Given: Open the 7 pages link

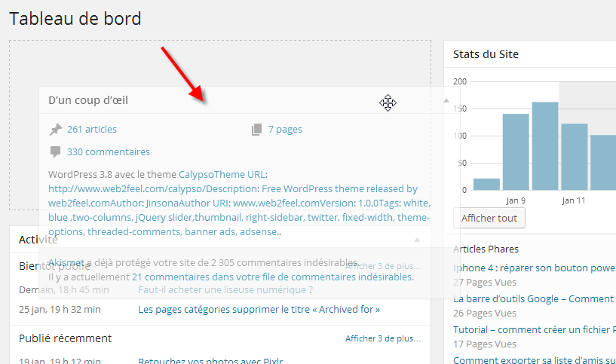Looking at the screenshot, I should 285,130.
